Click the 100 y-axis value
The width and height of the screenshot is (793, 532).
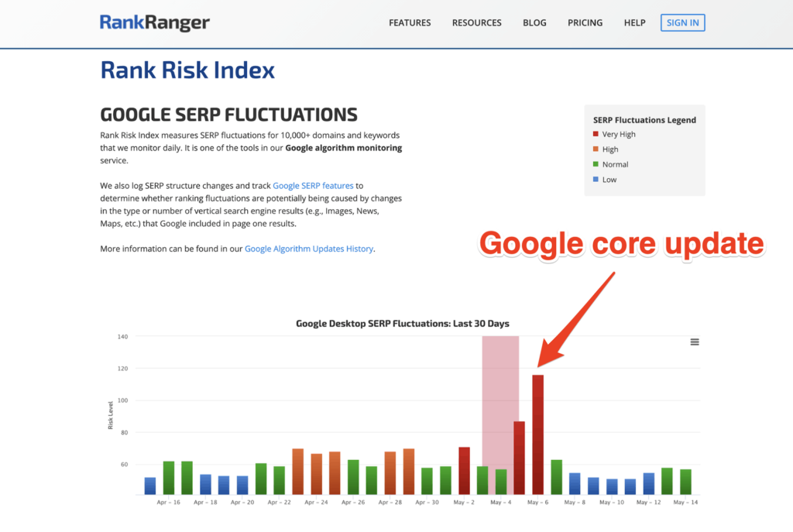coord(123,400)
